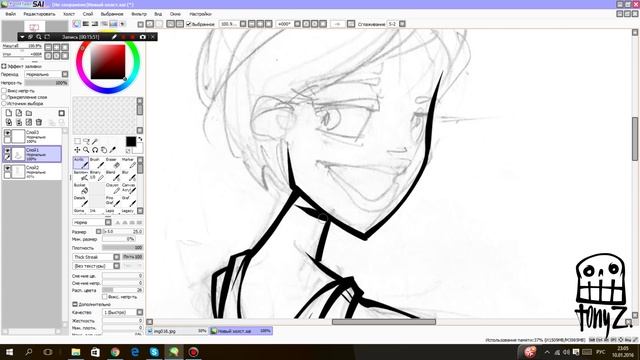Select the Bucket fill tool
Image resolution: width=640 pixels, height=360 pixels.
[x=81, y=189]
